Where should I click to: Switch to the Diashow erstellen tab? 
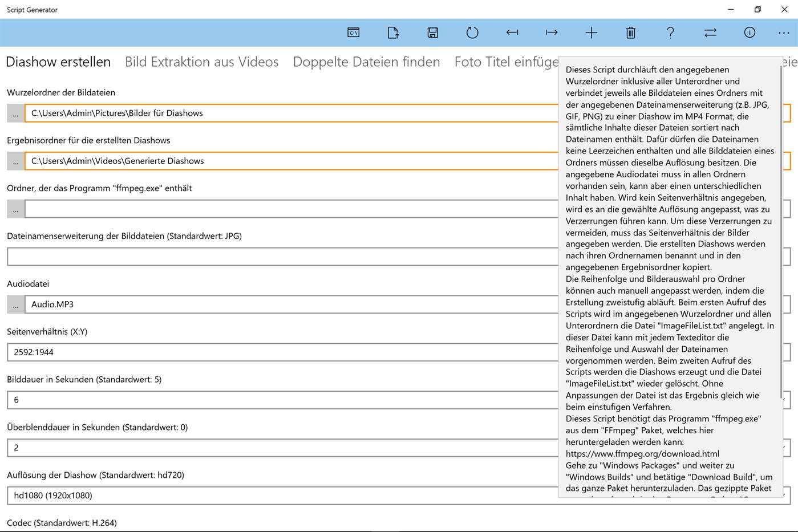58,62
